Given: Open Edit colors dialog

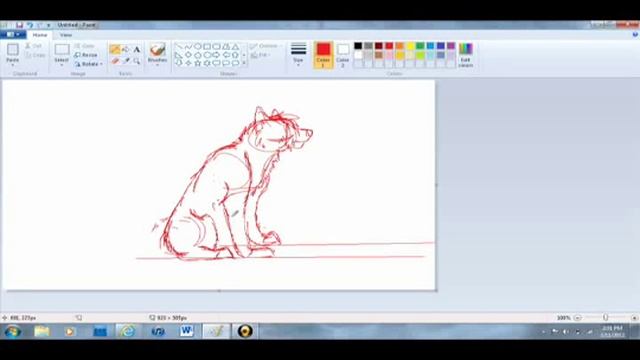Looking at the screenshot, I should 466,55.
